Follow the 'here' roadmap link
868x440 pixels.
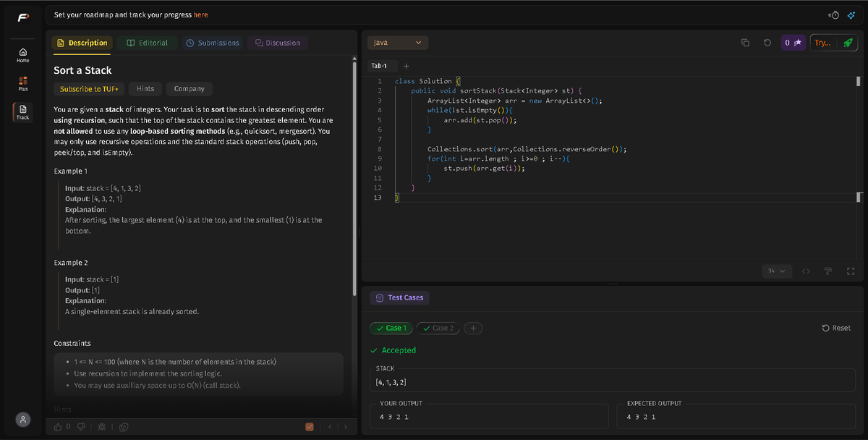tap(200, 14)
